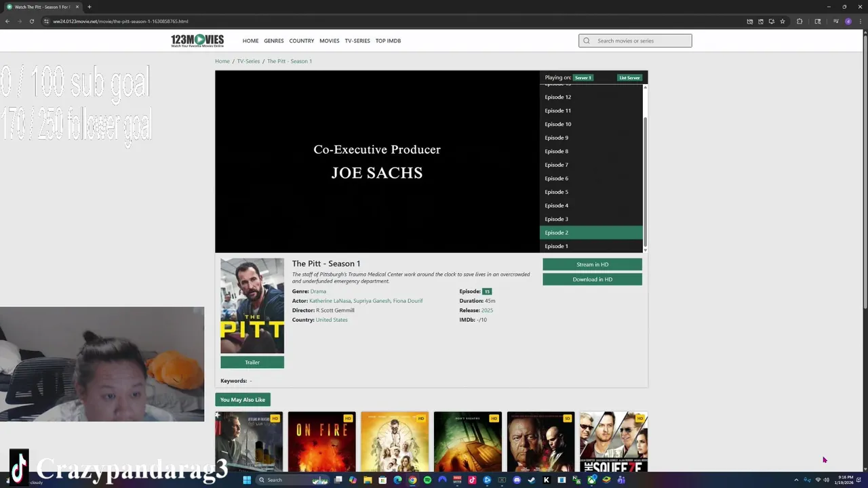Open Steam from the taskbar
868x488 pixels.
click(x=532, y=480)
